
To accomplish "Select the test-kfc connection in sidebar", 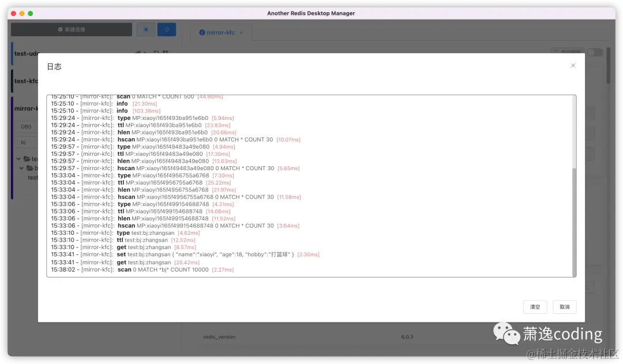I will pyautogui.click(x=25, y=81).
